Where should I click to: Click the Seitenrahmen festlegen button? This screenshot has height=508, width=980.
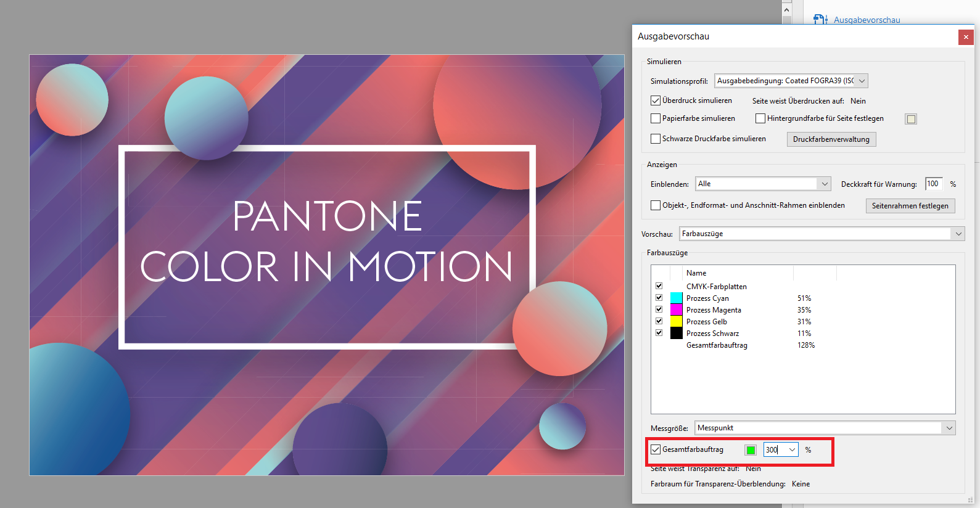910,206
